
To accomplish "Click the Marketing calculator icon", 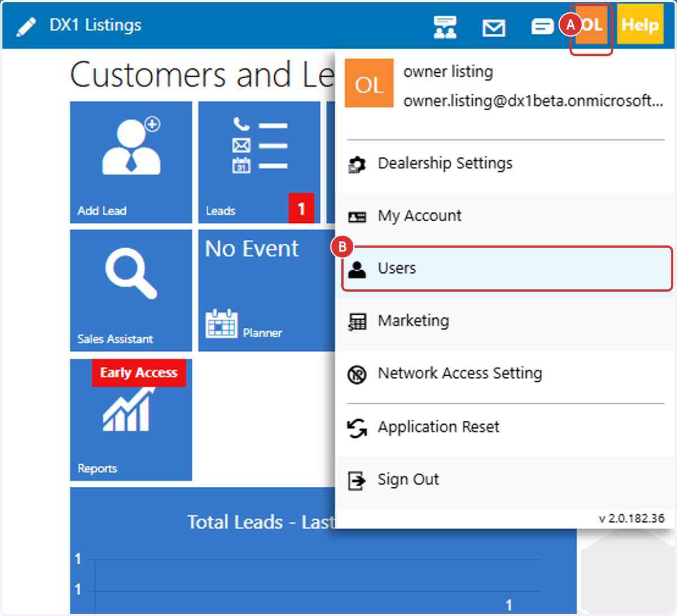I will 357,322.
